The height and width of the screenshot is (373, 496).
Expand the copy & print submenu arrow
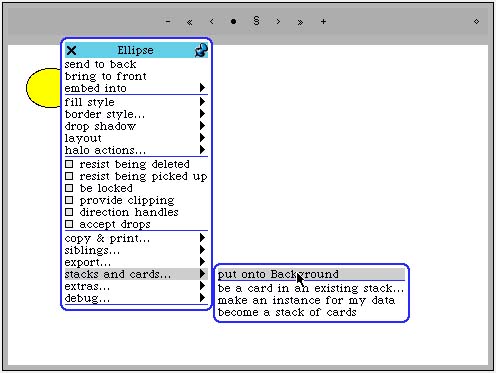coord(202,238)
